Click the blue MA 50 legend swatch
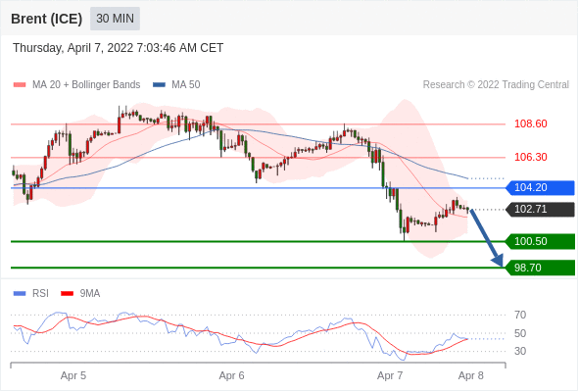 (x=159, y=85)
